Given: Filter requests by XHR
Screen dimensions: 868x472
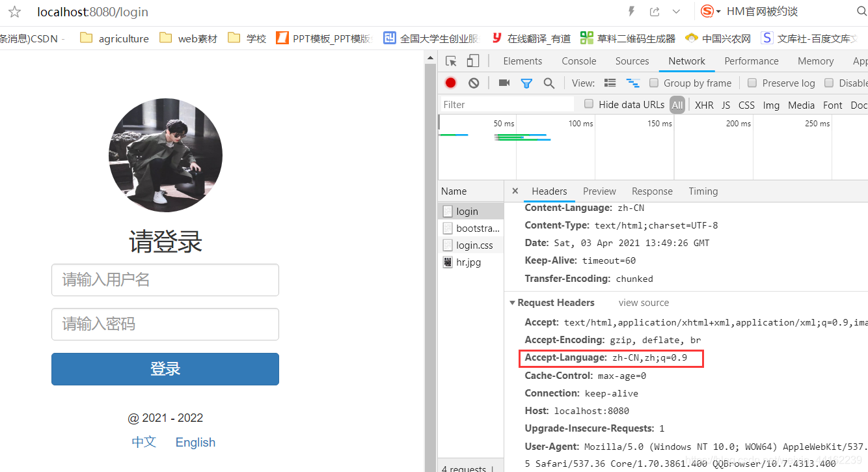Looking at the screenshot, I should click(x=704, y=105).
